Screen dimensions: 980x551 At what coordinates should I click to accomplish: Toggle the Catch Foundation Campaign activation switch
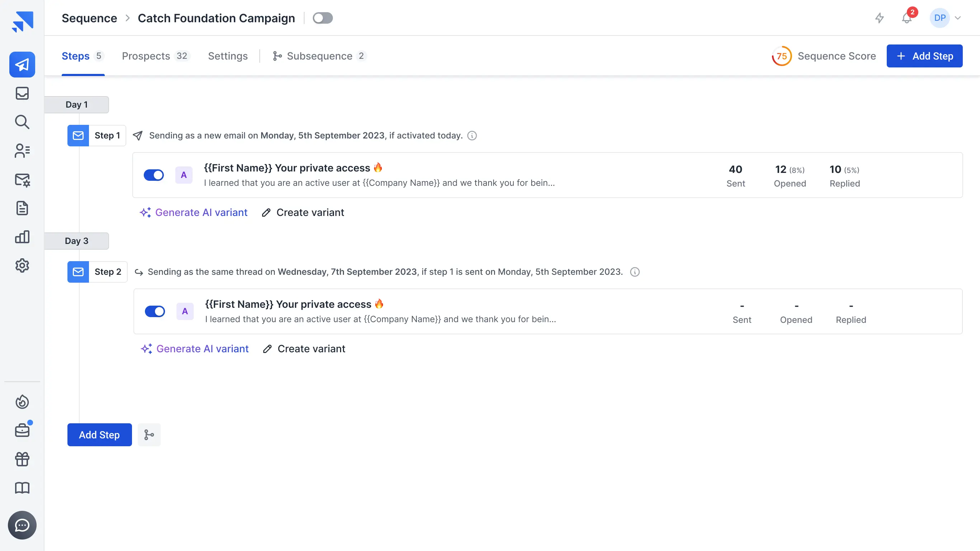pos(322,18)
